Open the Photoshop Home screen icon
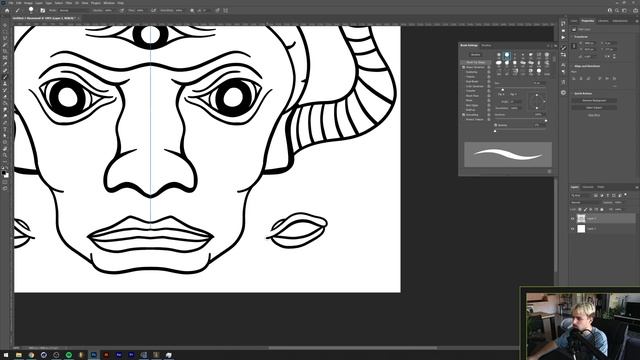Screen dimensions: 640x360 click(7, 11)
